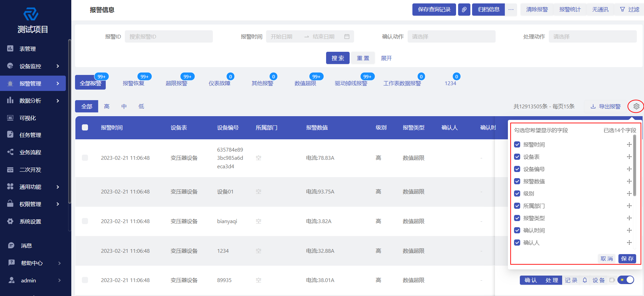The height and width of the screenshot is (296, 644).
Task: Click the project logo icon
Action: tap(31, 14)
